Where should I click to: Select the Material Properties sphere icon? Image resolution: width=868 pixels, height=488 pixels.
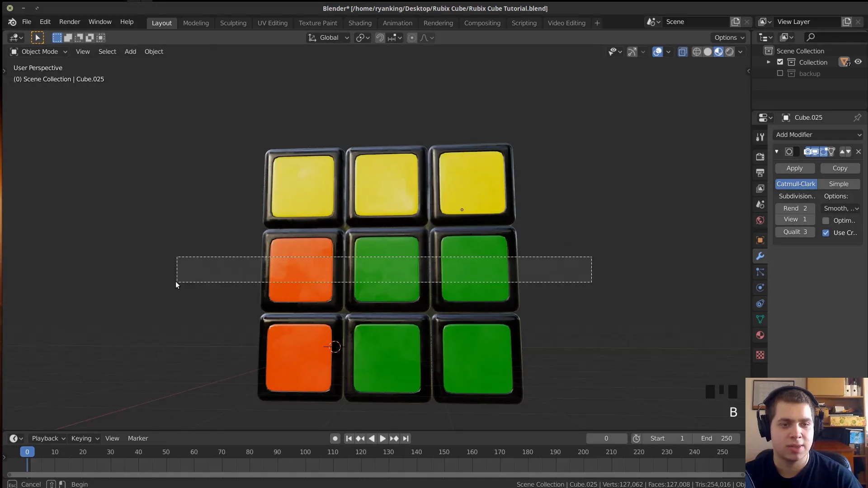pos(760,335)
